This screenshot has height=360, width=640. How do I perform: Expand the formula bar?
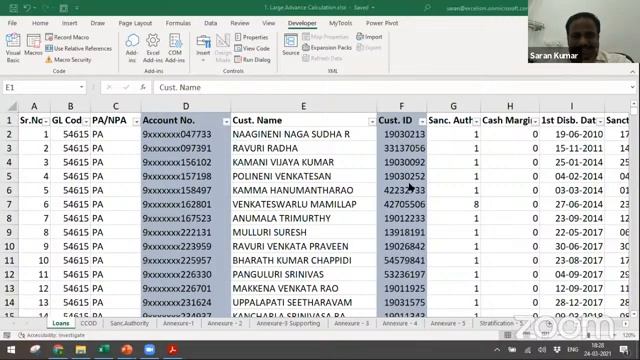[632, 87]
